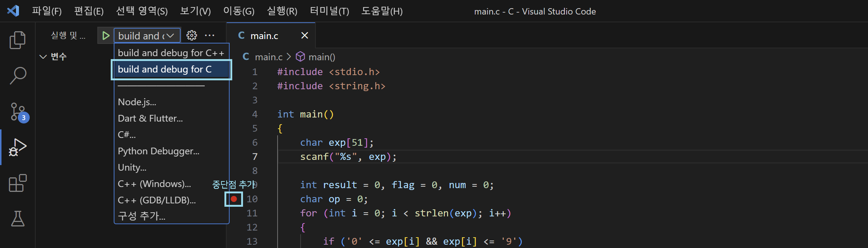Click line number 7 in the gutter
This screenshot has width=868, height=248.
[x=255, y=157]
